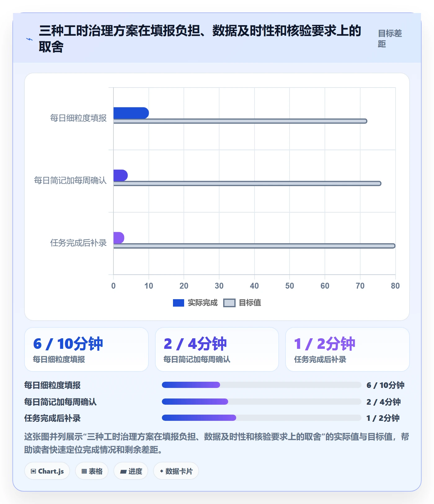This screenshot has width=434, height=504.
Task: Click the x-axis tick label 60
Action: [x=325, y=286]
